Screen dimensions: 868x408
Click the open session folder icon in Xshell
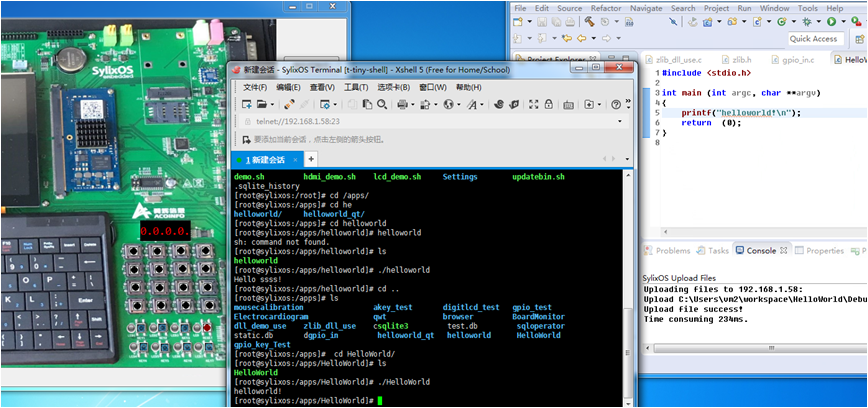click(x=262, y=104)
